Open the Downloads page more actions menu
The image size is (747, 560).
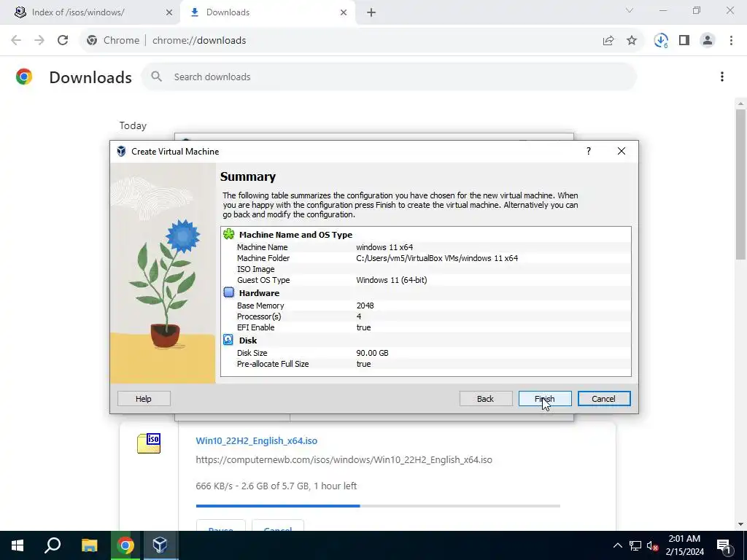pos(722,77)
